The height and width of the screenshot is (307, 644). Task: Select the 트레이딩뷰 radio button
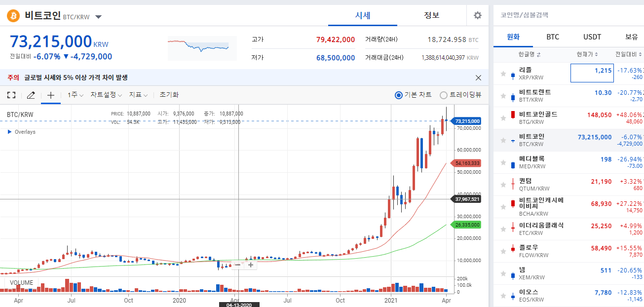[444, 95]
